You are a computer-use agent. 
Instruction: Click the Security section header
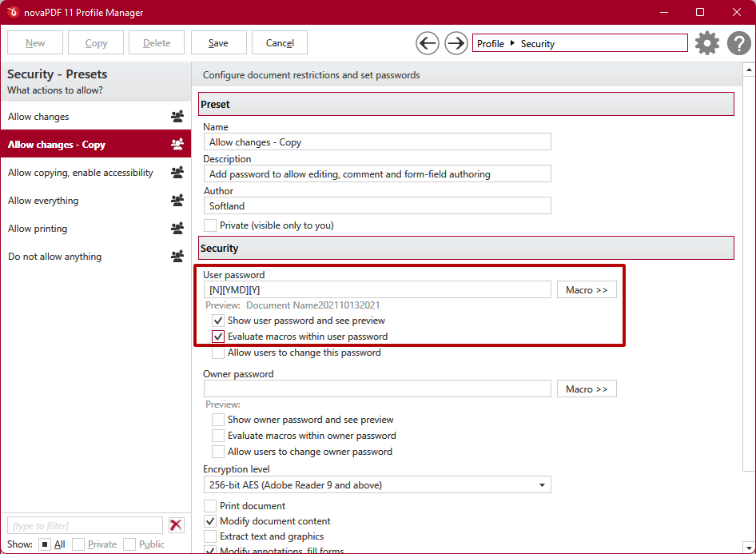466,248
